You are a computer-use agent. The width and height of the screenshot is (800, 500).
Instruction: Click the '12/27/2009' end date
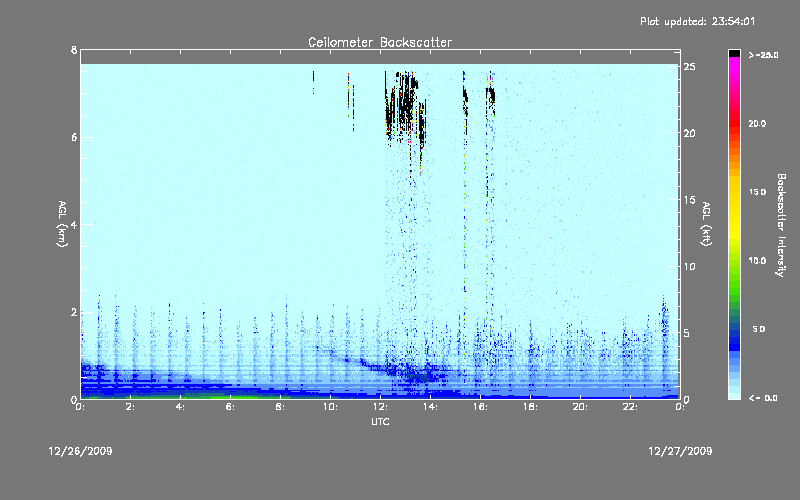click(680, 451)
